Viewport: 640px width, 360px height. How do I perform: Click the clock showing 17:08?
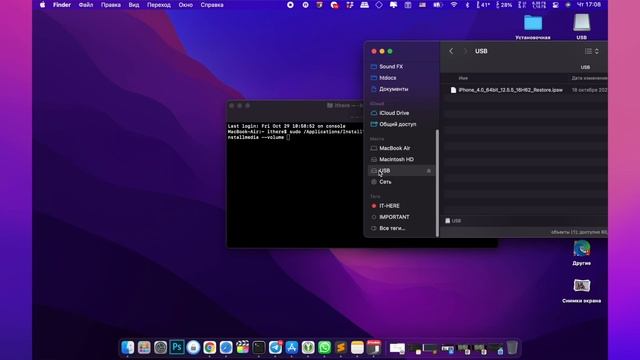pos(588,5)
